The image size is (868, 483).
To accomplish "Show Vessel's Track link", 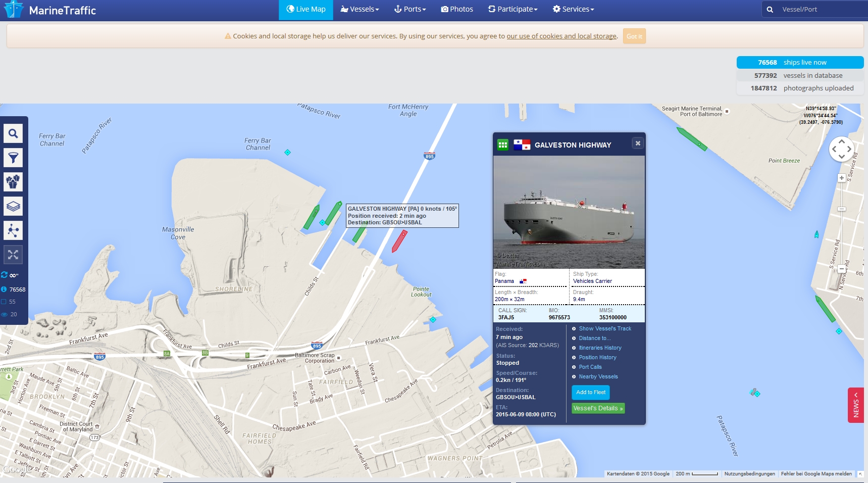I will (x=605, y=329).
